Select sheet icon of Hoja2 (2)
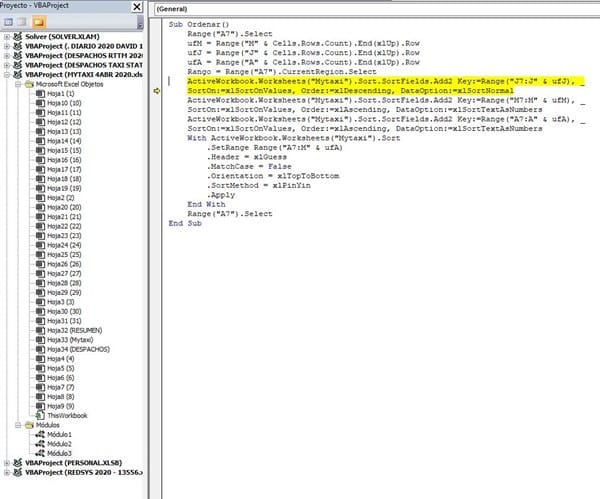 tap(40, 198)
